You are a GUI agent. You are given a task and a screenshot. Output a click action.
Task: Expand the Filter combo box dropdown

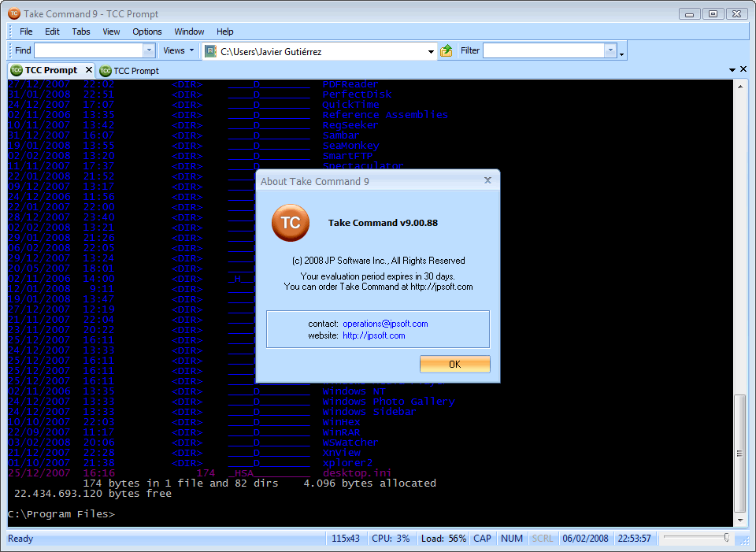click(610, 50)
